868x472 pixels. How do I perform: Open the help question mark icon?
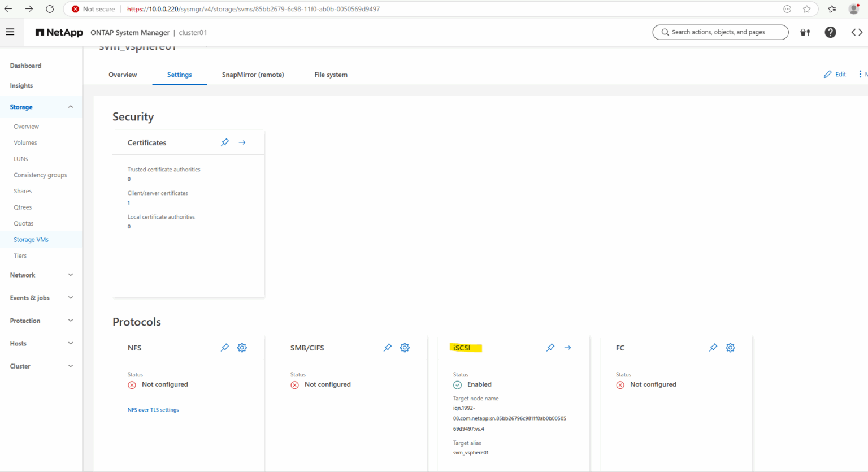tap(830, 32)
